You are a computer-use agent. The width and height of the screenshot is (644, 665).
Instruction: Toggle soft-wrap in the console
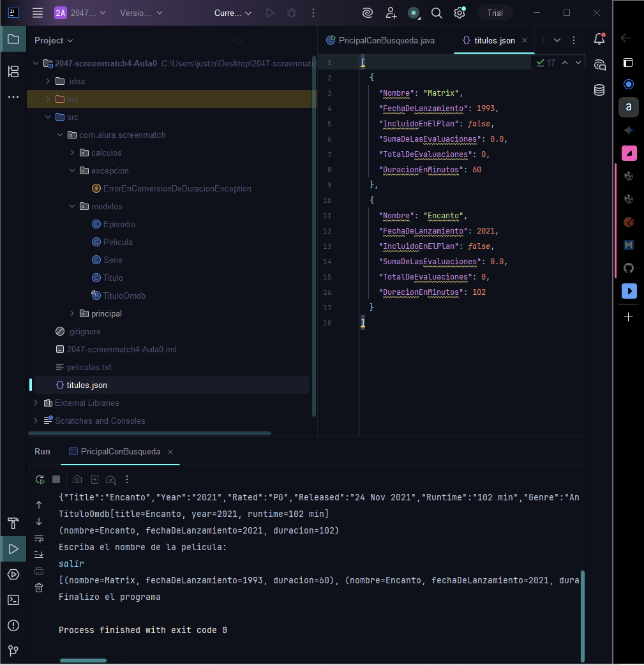pos(38,538)
